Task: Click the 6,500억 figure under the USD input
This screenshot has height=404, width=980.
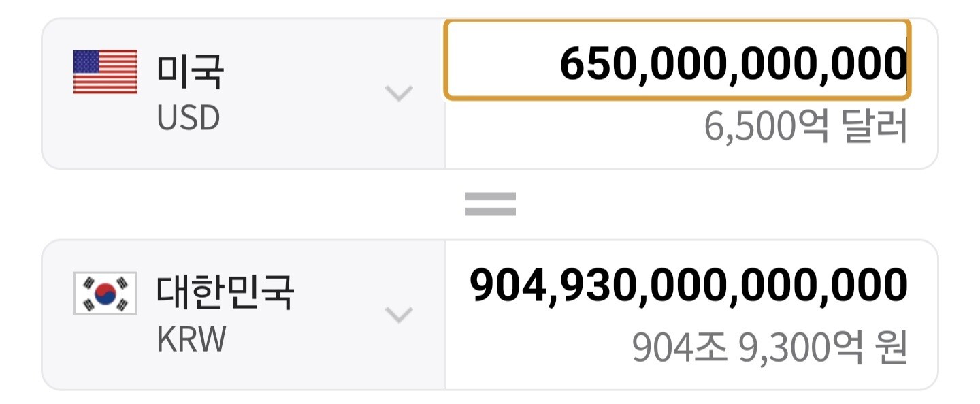Action: point(766,127)
